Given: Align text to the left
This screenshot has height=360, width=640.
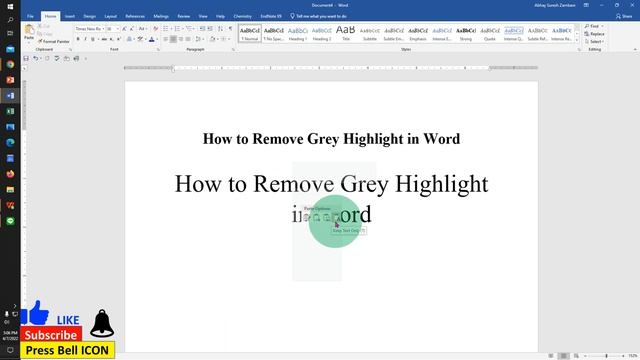Looking at the screenshot, I should [166, 39].
